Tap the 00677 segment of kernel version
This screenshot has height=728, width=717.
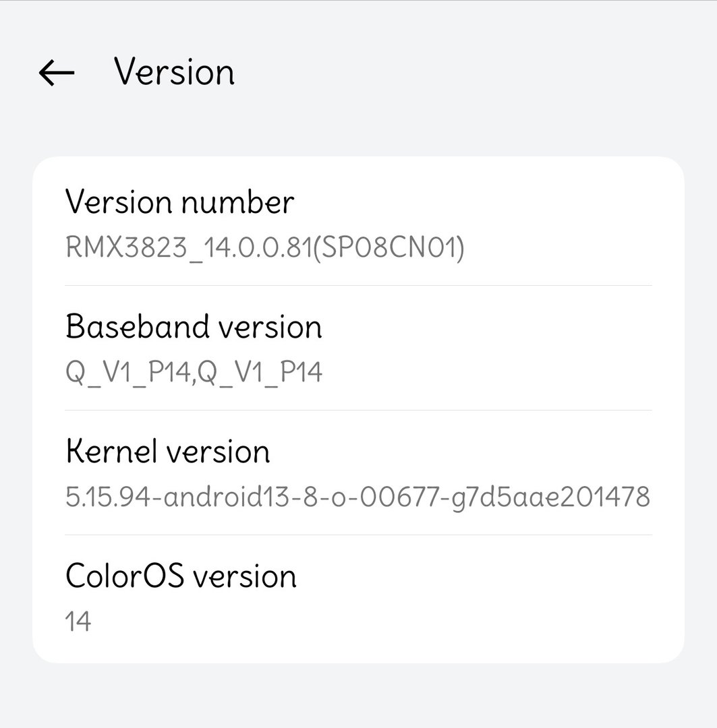399,496
